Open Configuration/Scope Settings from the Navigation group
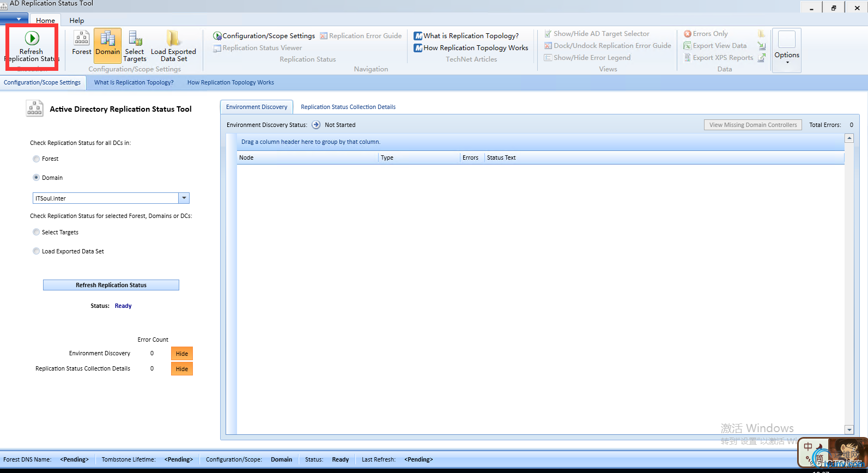The height and width of the screenshot is (473, 868). 264,36
